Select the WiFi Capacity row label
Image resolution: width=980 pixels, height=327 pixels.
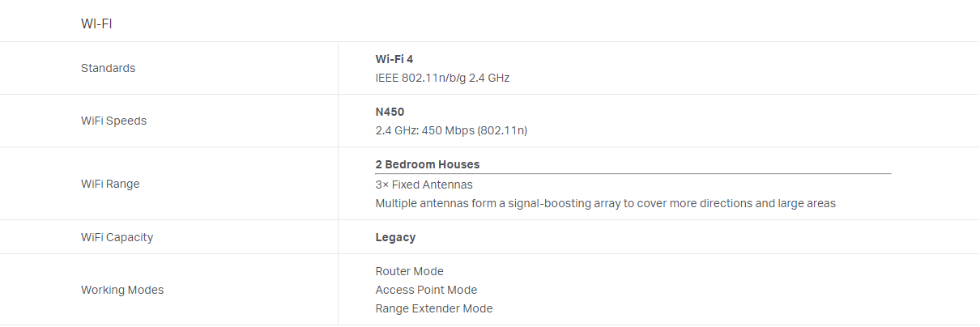[117, 237]
